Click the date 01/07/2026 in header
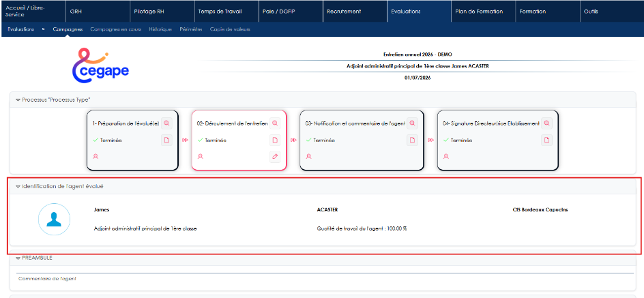The image size is (644, 298). (x=418, y=77)
